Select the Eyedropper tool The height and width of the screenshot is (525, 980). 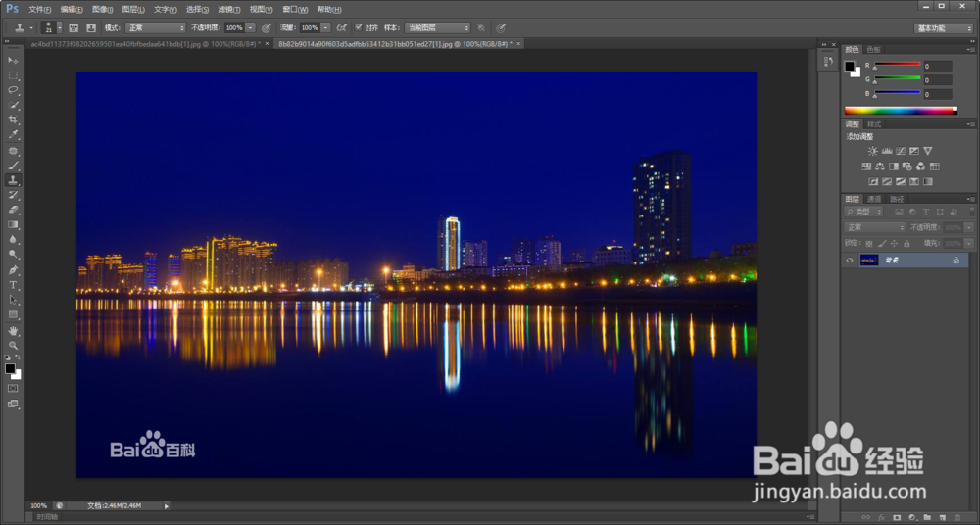click(13, 135)
